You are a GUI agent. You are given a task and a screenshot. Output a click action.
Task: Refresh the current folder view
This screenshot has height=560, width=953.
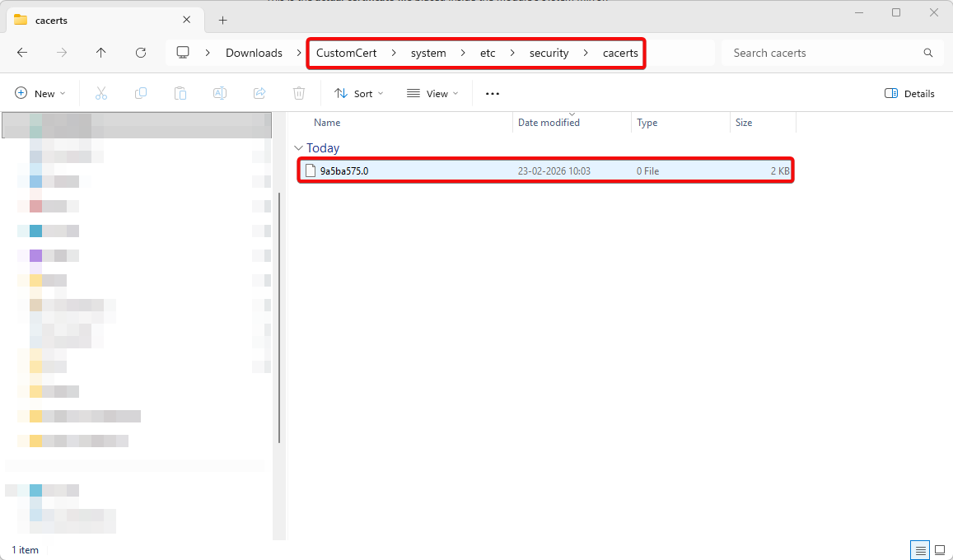141,53
